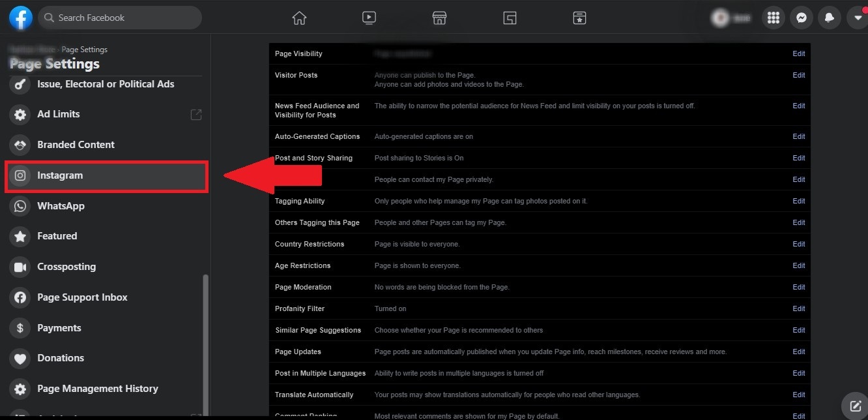Edit Similar Page Suggestions setting
The image size is (868, 420).
pos(799,330)
